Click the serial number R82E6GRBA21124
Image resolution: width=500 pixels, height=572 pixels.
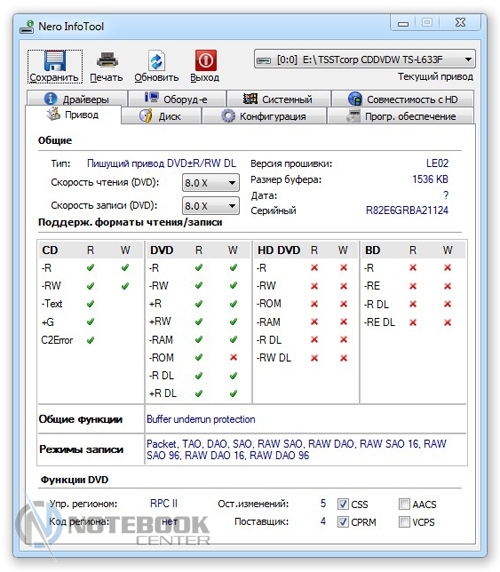[x=407, y=210]
